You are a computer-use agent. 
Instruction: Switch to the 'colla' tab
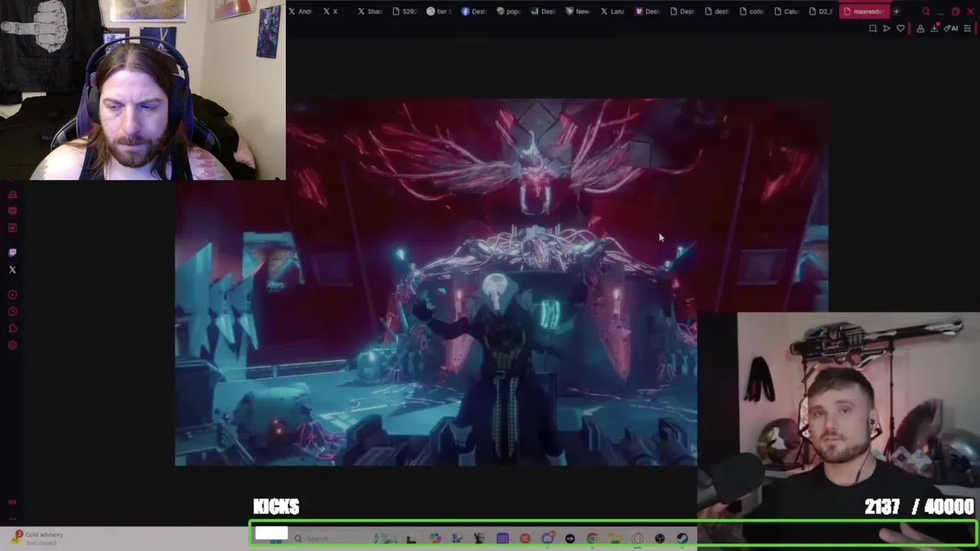pyautogui.click(x=750, y=11)
